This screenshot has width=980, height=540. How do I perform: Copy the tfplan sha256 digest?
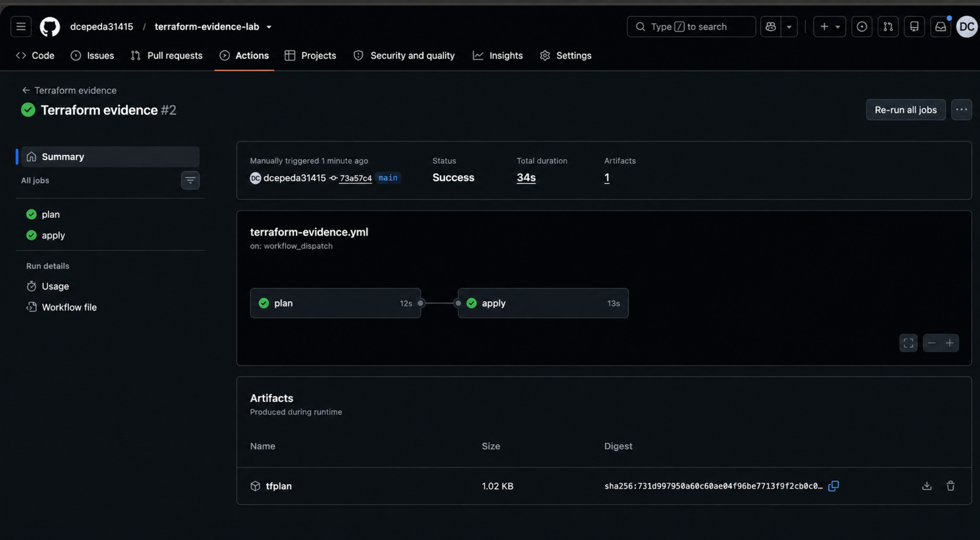click(833, 486)
